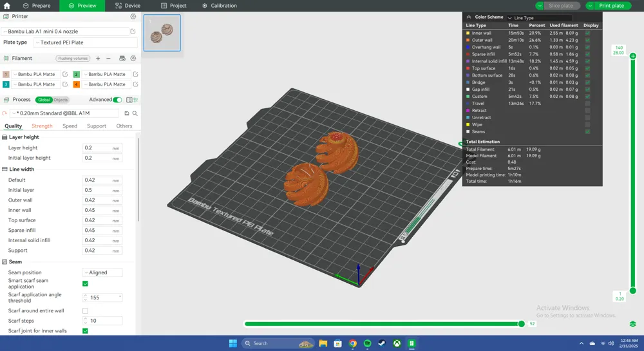Open Bambu Studio taskbar icon

pos(412,343)
